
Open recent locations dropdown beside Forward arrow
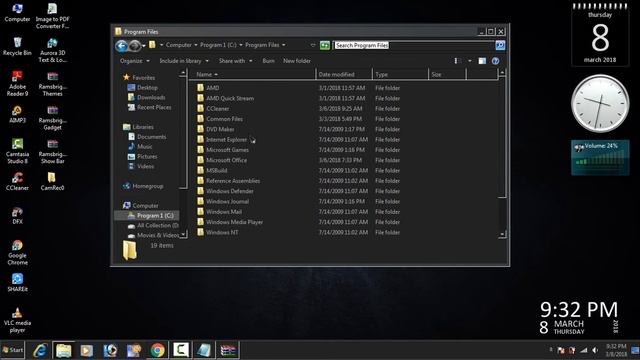[x=144, y=46]
